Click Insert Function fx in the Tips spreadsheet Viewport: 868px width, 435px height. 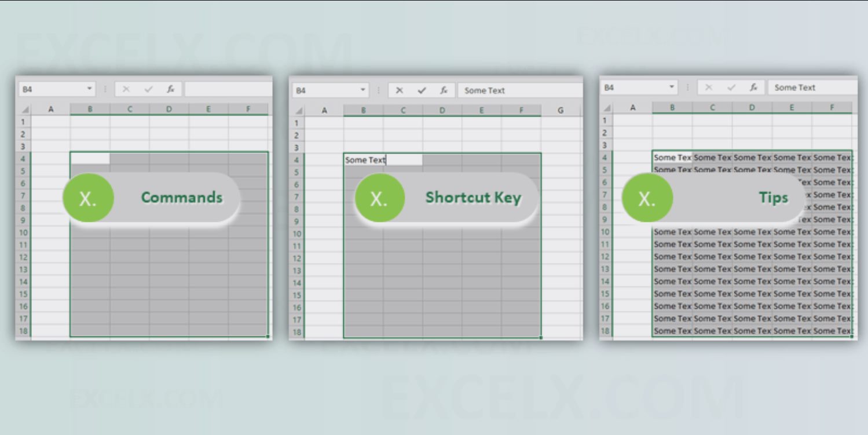tap(753, 87)
